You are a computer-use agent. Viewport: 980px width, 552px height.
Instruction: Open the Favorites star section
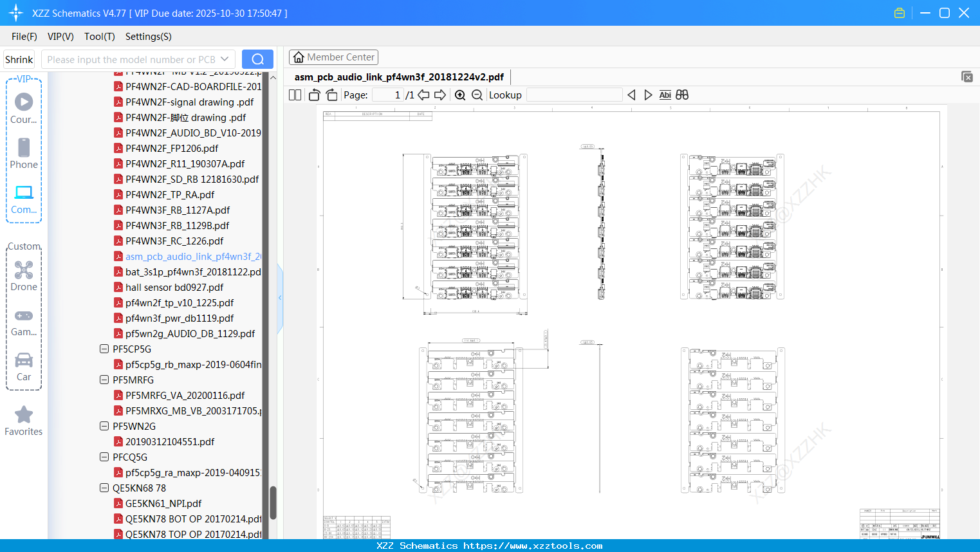(24, 421)
